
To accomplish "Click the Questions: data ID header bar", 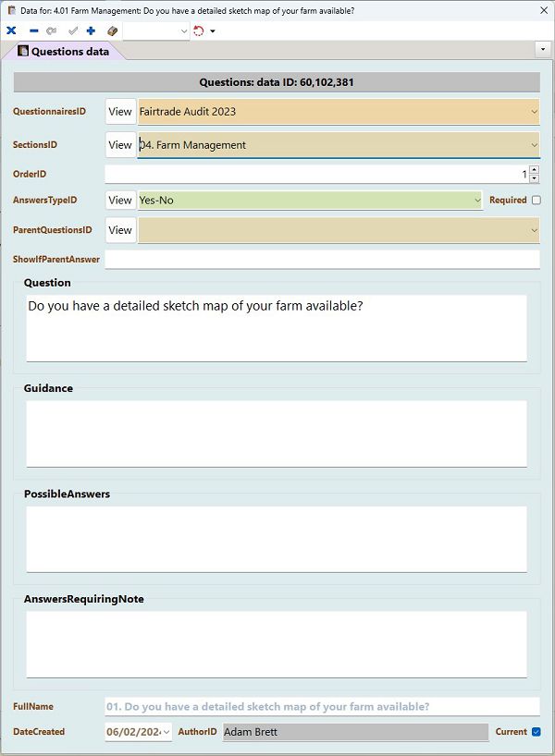I will [x=277, y=82].
